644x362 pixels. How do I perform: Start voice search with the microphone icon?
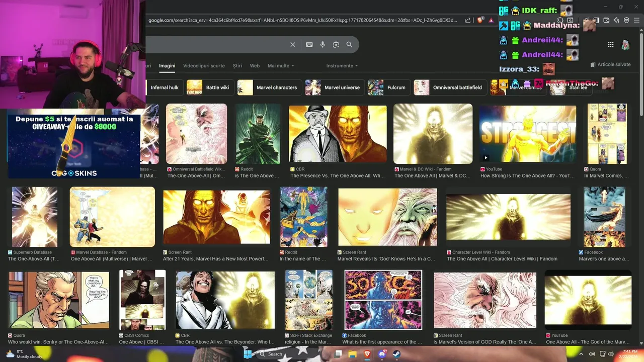tap(323, 45)
